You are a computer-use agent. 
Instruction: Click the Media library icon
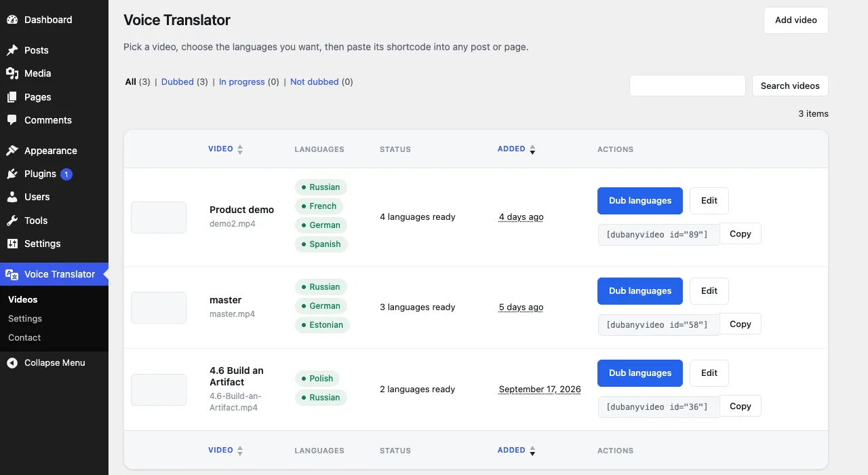click(12, 73)
